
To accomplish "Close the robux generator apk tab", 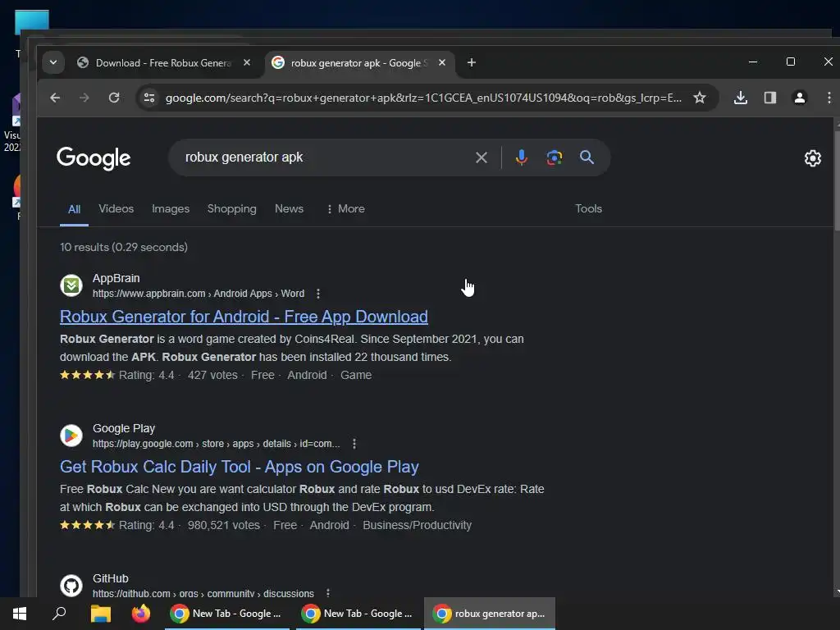I will click(x=442, y=62).
